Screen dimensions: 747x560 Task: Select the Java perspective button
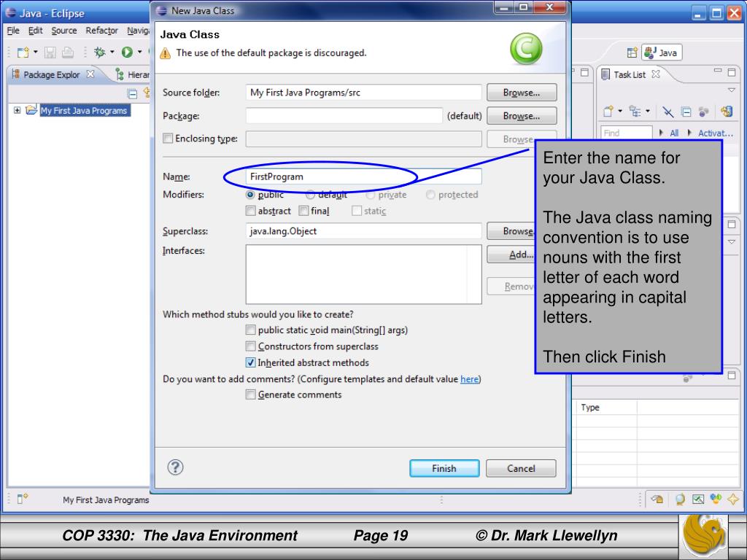662,52
